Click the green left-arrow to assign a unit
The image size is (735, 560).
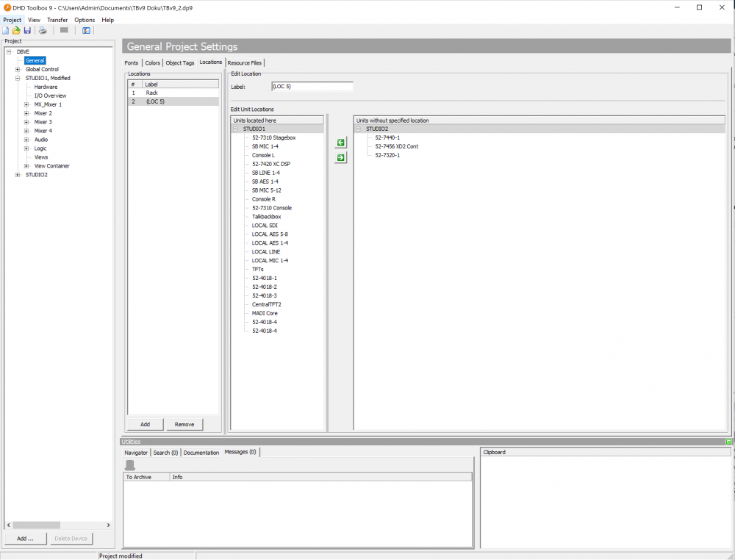340,143
